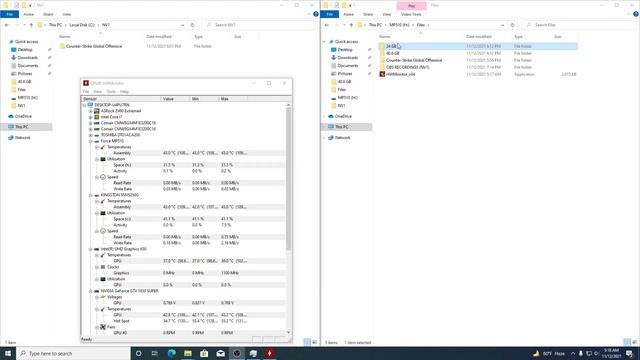Open HWMonitor from the red taskbar icon
Viewport: 640px width, 360px height.
click(x=269, y=353)
